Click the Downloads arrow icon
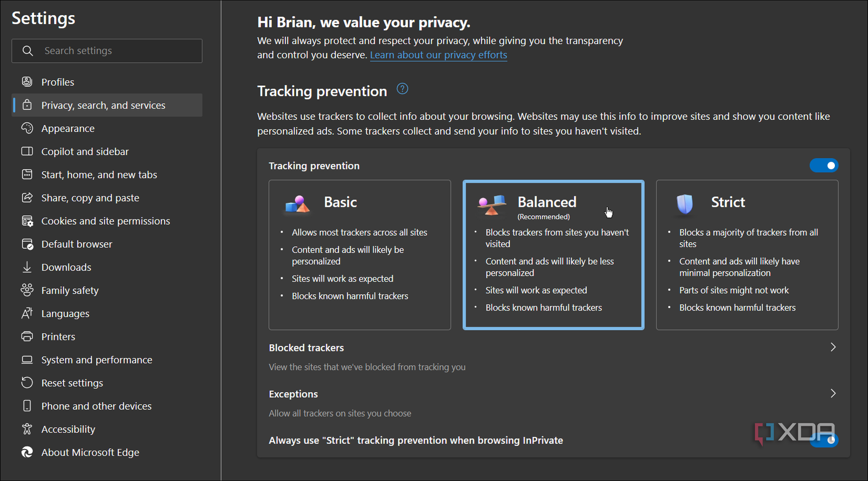This screenshot has height=481, width=868. pos(27,267)
